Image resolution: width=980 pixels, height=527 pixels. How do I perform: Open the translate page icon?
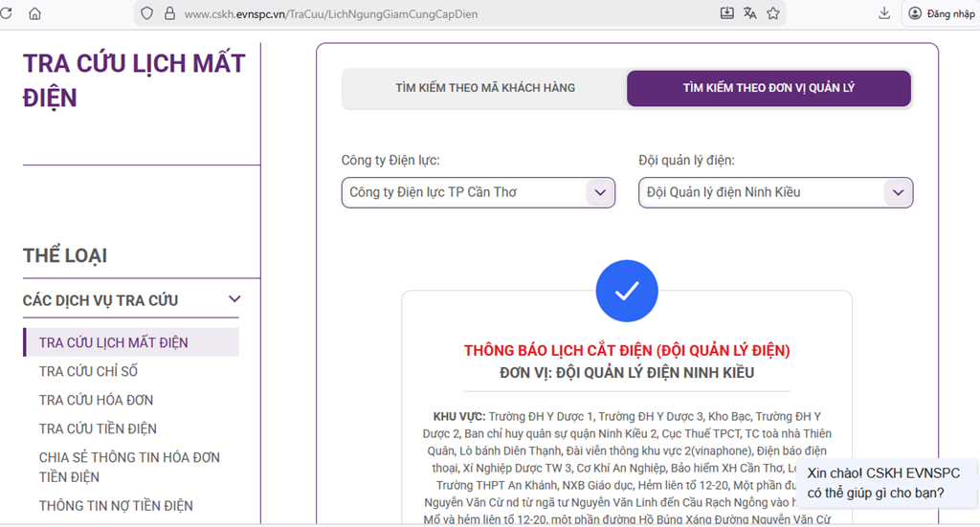749,13
